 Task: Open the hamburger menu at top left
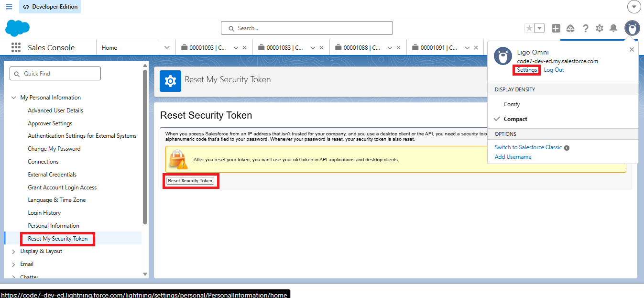9,7
